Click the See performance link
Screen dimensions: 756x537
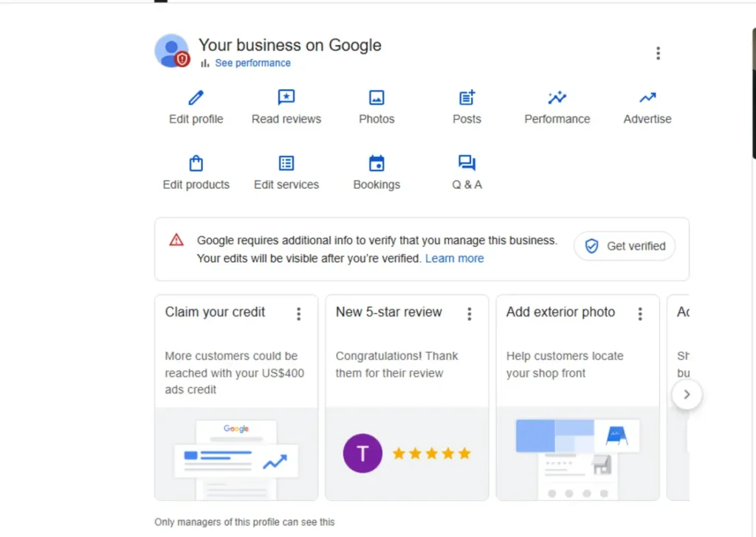(252, 63)
